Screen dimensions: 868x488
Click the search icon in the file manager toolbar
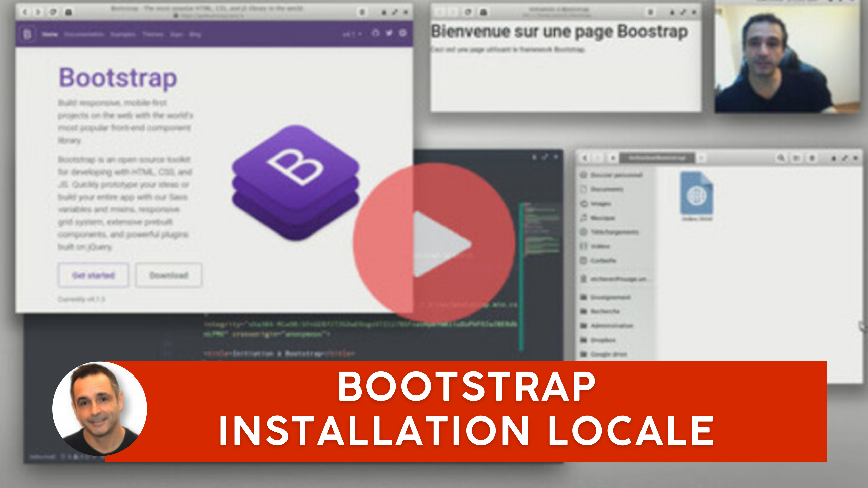tap(781, 157)
